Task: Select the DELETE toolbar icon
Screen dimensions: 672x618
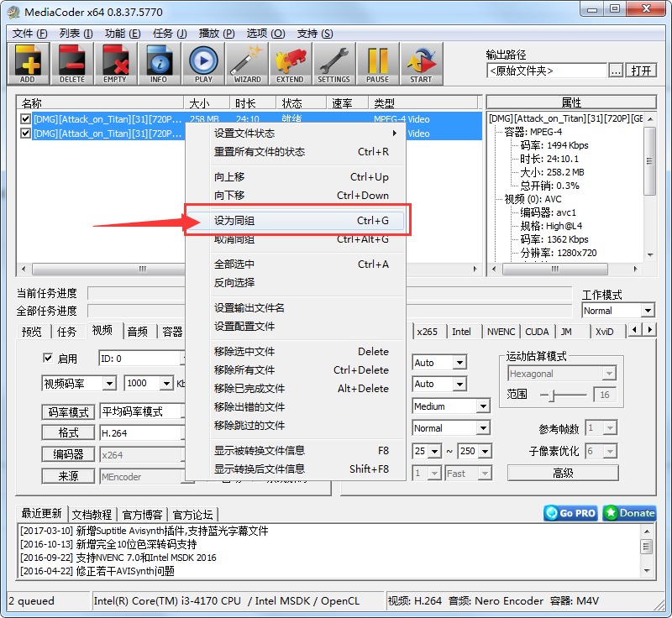Action: 72,63
